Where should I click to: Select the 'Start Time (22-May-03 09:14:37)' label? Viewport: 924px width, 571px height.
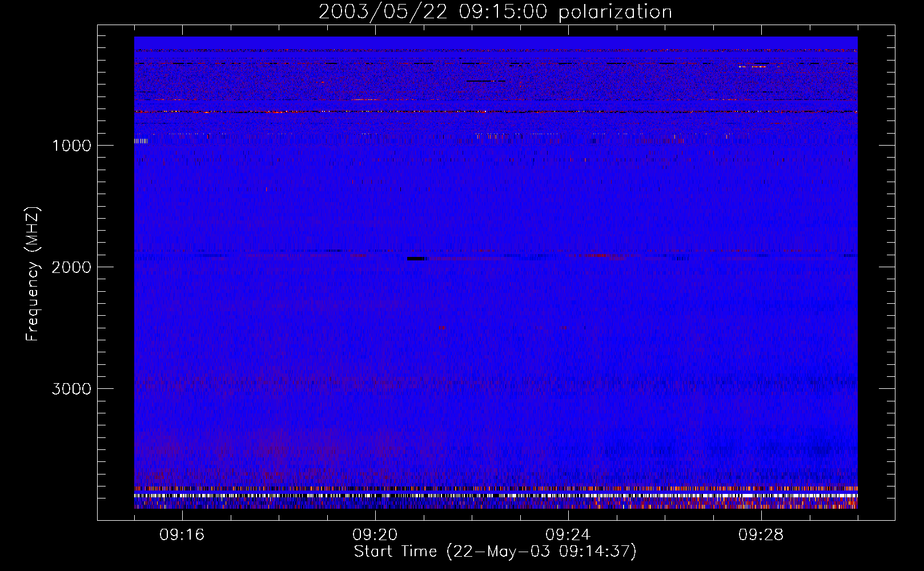coord(495,552)
